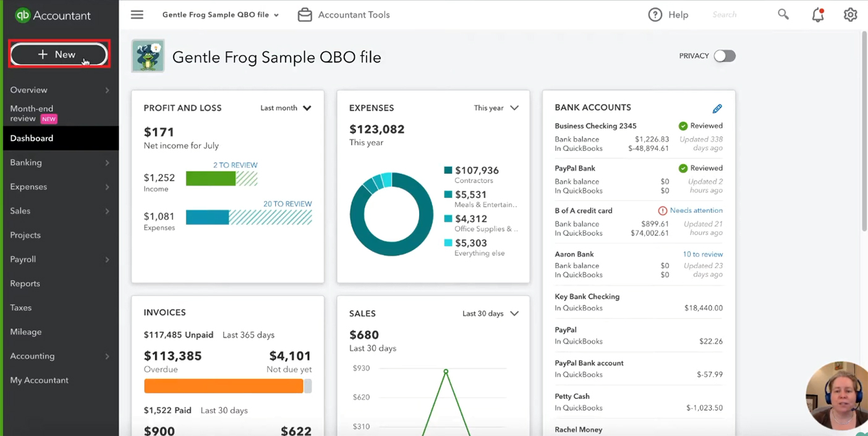Screen dimensions: 868x436
Task: Click the notifications bell icon
Action: click(x=818, y=15)
